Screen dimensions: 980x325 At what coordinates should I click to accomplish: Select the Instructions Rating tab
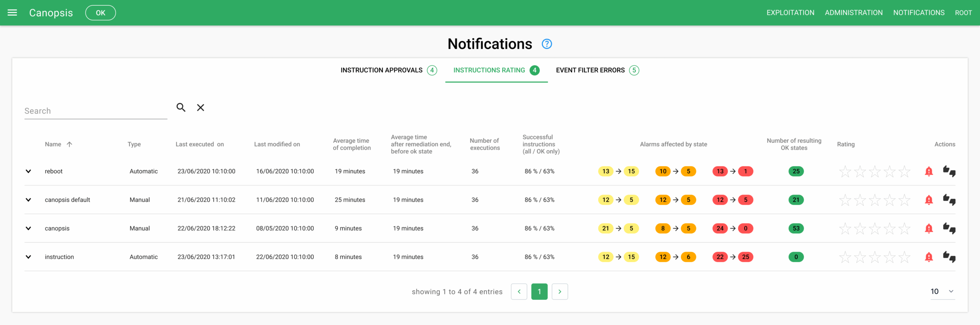point(496,70)
